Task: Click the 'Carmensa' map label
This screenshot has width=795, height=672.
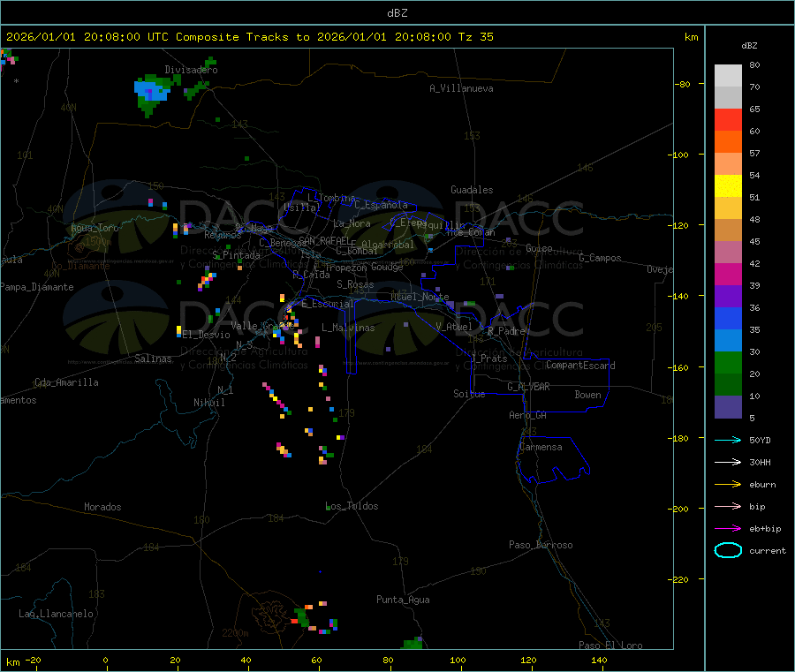Action: click(x=541, y=447)
